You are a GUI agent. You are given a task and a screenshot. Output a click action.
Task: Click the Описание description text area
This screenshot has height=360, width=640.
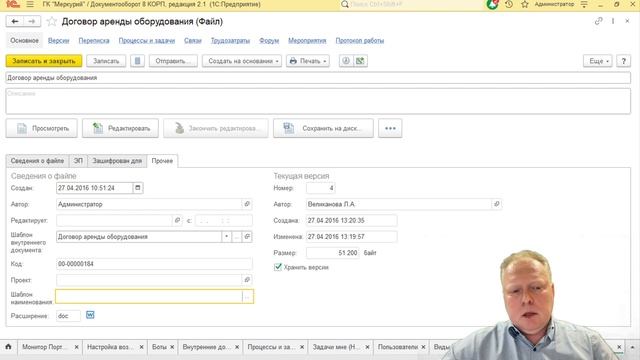pos(318,101)
